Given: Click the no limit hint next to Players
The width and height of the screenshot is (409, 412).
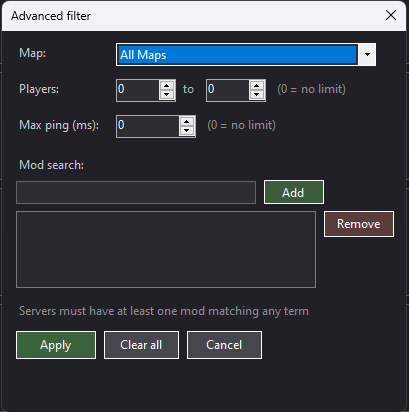Looking at the screenshot, I should tap(311, 89).
